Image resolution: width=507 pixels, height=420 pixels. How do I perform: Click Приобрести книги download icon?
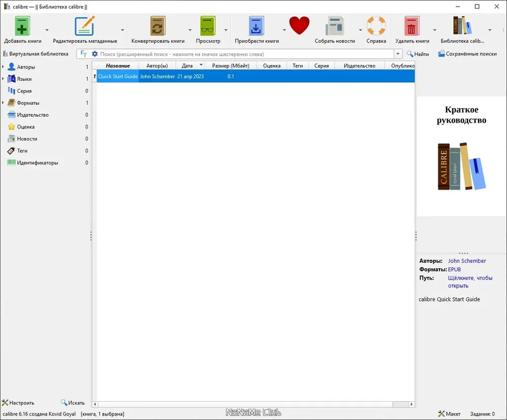257,26
